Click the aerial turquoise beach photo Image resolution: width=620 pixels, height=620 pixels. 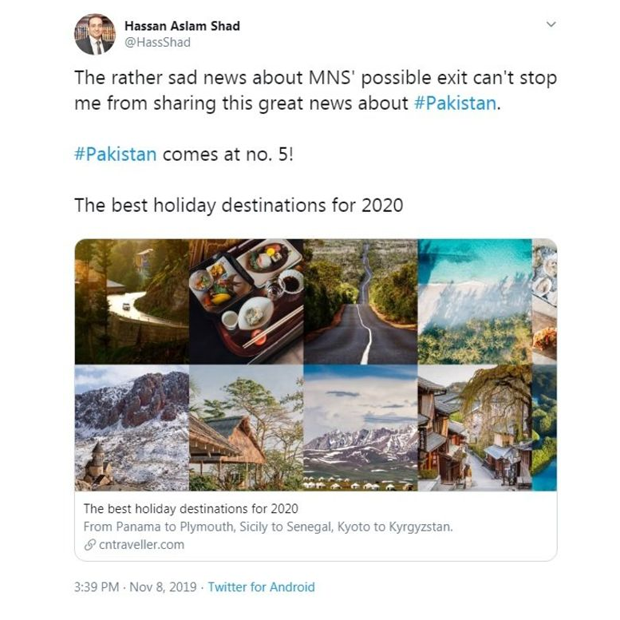click(x=474, y=301)
